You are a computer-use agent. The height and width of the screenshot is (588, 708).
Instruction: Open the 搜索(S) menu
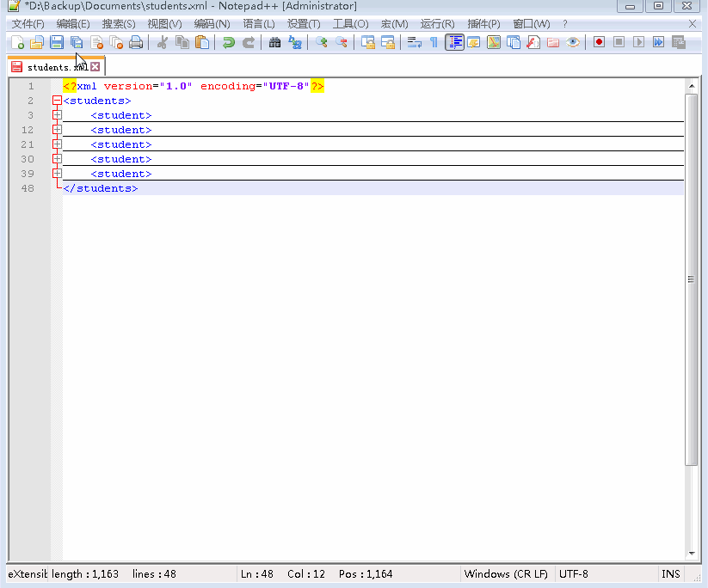119,24
